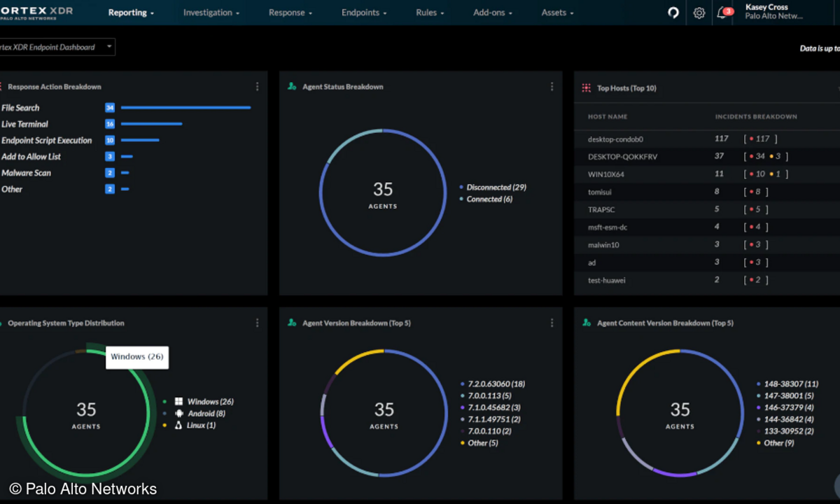Click the File Search count badge 34

point(110,108)
